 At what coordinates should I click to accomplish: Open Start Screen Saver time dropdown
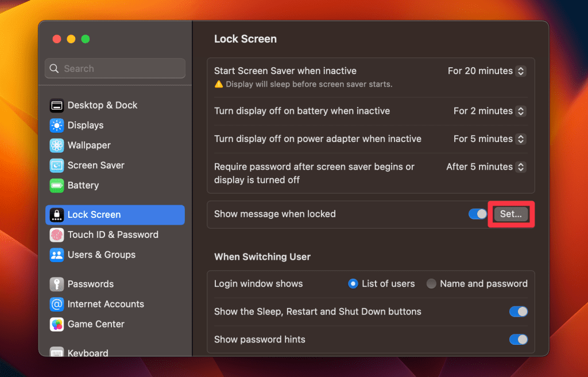click(x=520, y=71)
